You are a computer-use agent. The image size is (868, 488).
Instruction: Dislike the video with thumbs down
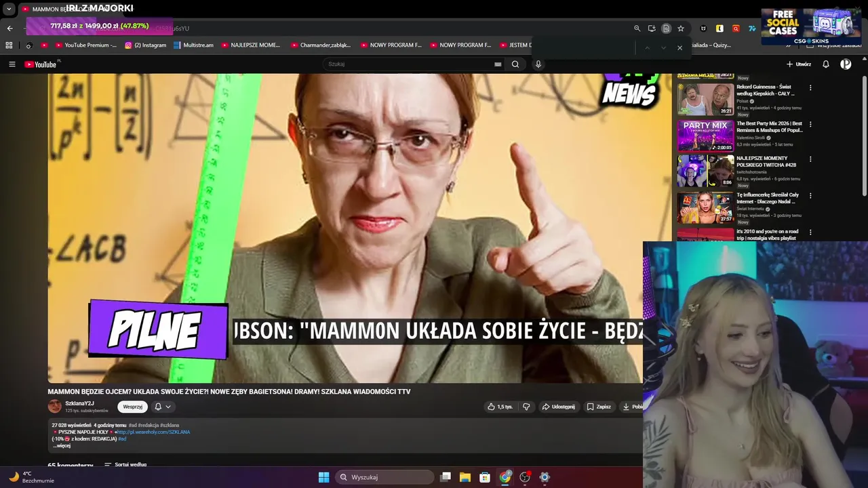tap(526, 407)
